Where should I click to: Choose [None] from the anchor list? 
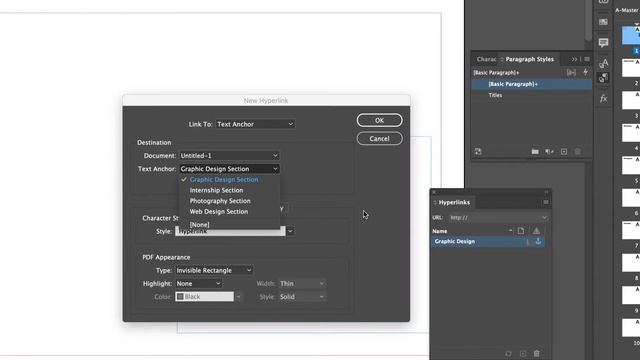click(x=200, y=224)
